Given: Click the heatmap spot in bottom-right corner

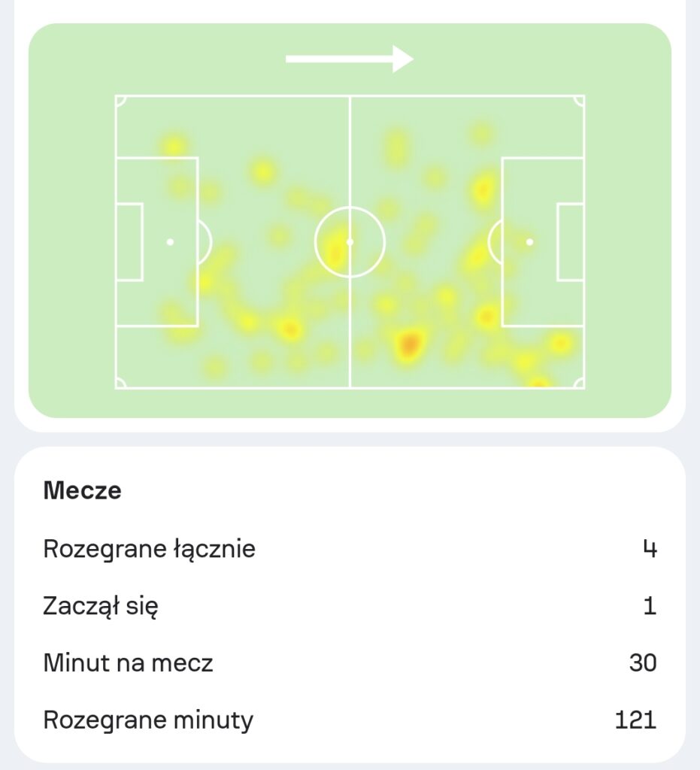Looking at the screenshot, I should coord(538,382).
